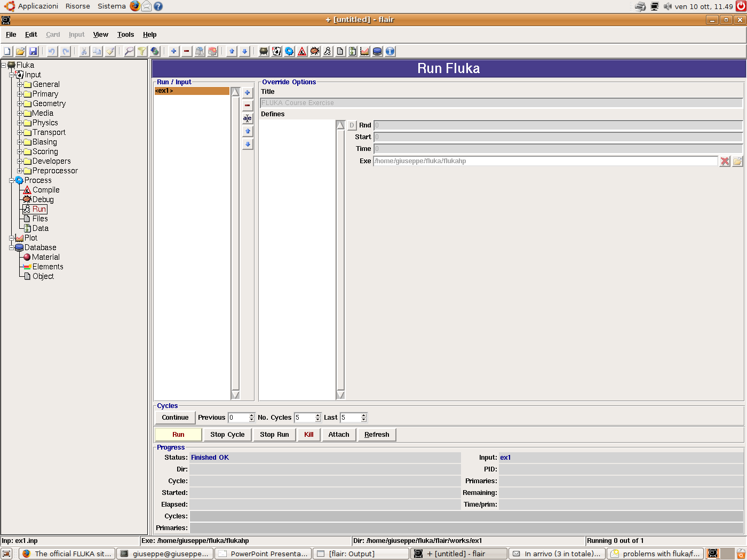Open the Firefox launcher in top panel
This screenshot has width=747, height=560.
point(135,6)
